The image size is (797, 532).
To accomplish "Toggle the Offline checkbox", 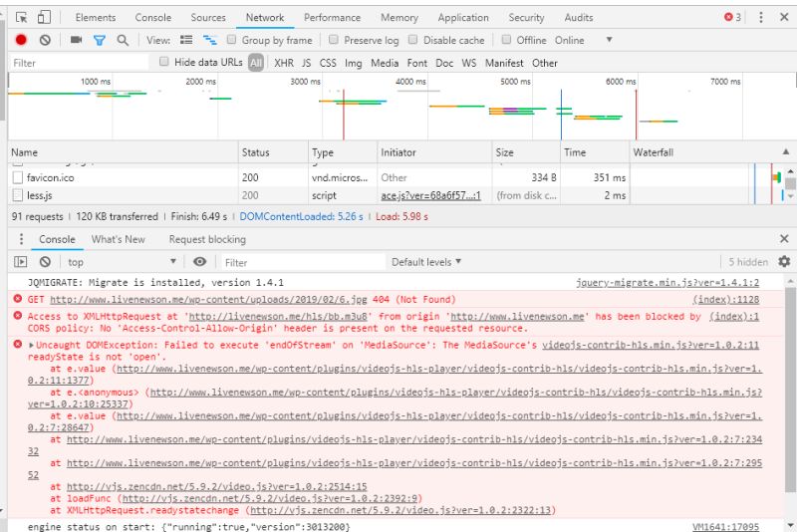I will pos(506,39).
